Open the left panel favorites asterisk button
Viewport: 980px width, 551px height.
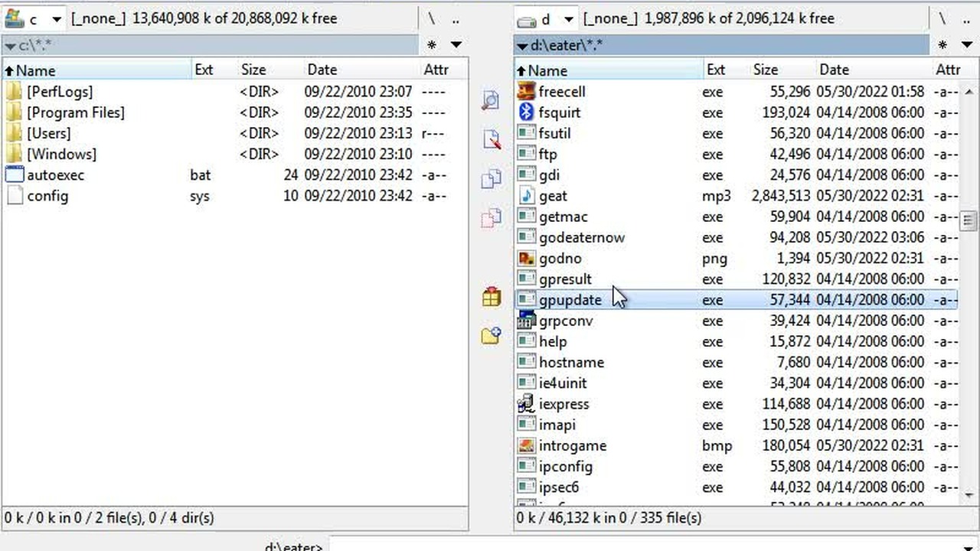point(432,45)
